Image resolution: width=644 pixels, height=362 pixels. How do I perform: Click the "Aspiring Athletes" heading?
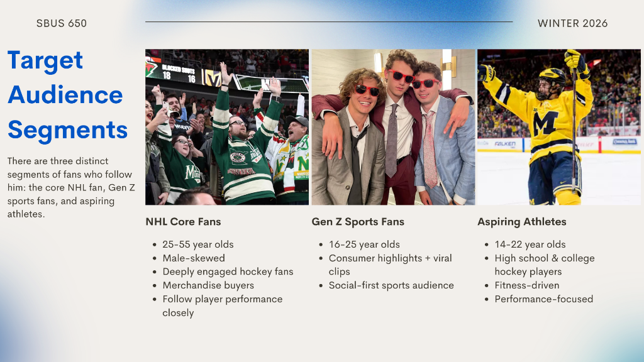click(521, 222)
